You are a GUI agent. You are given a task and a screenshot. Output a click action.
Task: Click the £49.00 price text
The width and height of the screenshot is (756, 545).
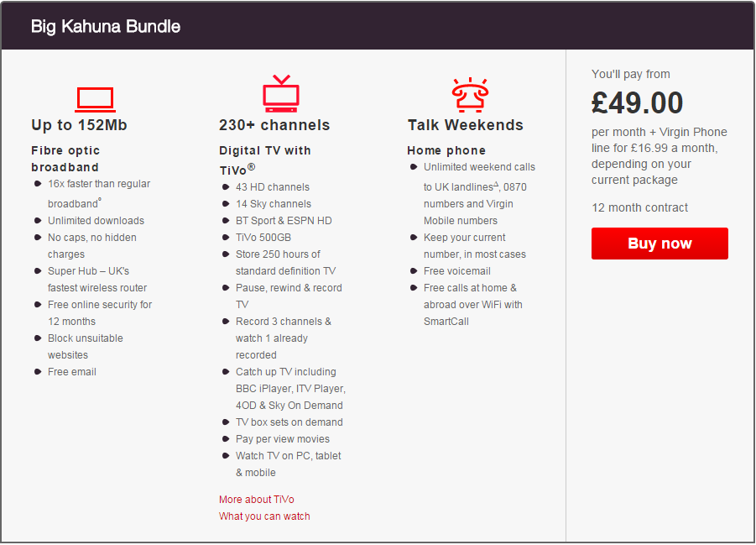tap(637, 102)
